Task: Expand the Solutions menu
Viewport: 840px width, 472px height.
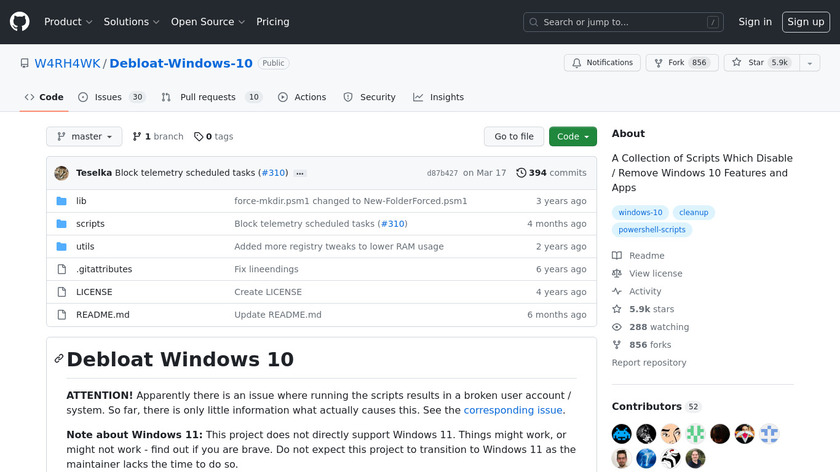Action: [x=131, y=22]
